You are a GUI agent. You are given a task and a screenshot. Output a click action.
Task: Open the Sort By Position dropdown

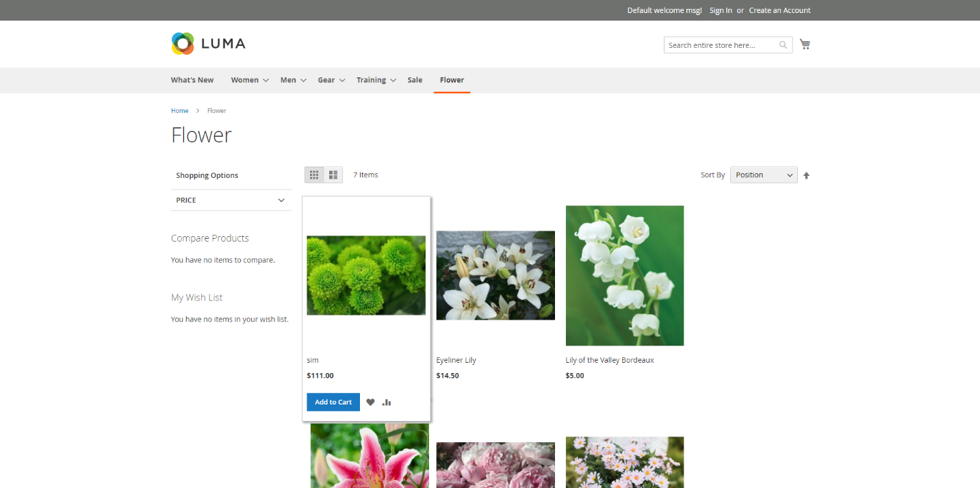[764, 175]
